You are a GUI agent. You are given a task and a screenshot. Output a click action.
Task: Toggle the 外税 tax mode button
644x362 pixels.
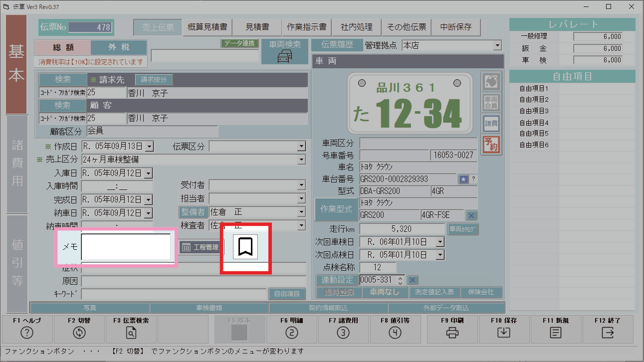coord(119,47)
